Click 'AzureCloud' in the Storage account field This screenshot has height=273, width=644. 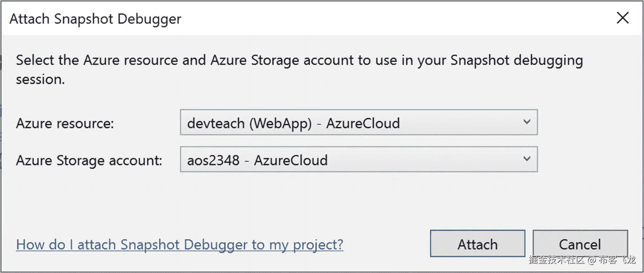tap(290, 161)
